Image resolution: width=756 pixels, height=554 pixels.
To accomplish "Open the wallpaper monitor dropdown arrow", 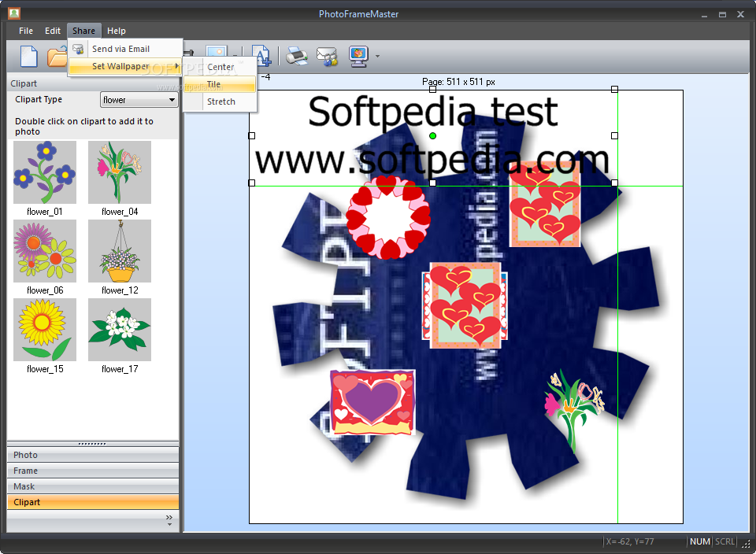I will [x=377, y=57].
